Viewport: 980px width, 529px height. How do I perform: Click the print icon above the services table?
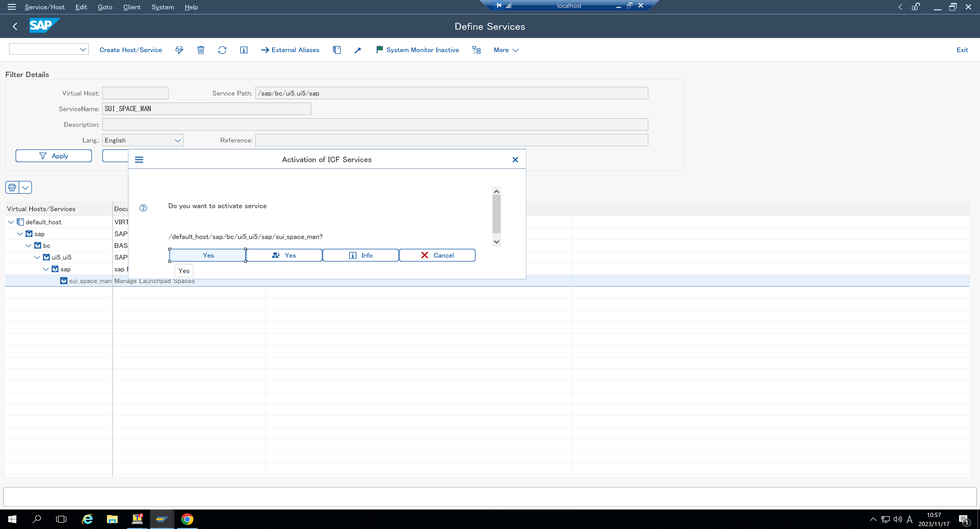12,187
